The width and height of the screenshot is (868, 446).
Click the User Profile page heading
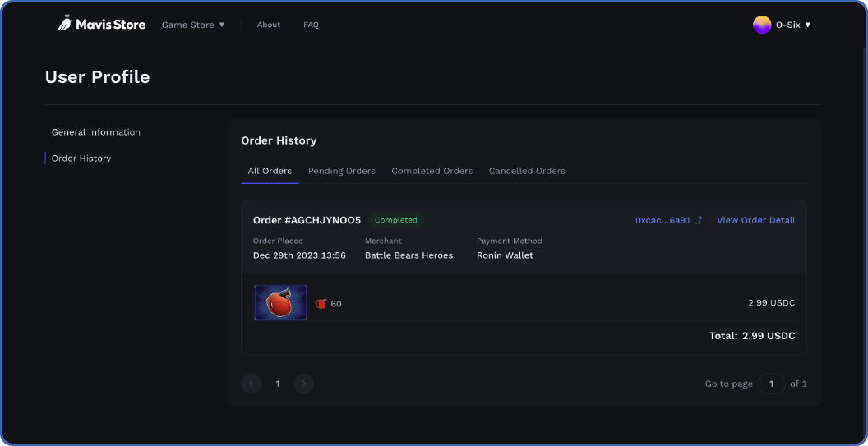(98, 77)
